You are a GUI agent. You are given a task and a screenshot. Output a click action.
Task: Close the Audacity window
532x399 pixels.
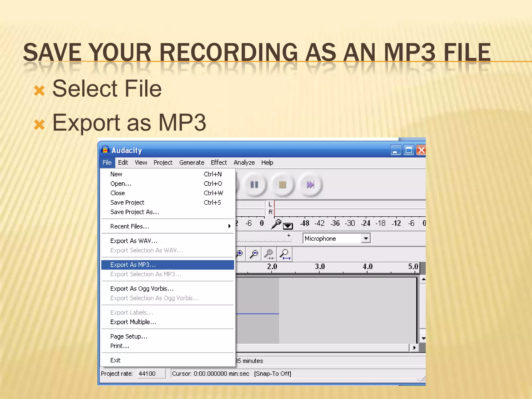click(421, 150)
